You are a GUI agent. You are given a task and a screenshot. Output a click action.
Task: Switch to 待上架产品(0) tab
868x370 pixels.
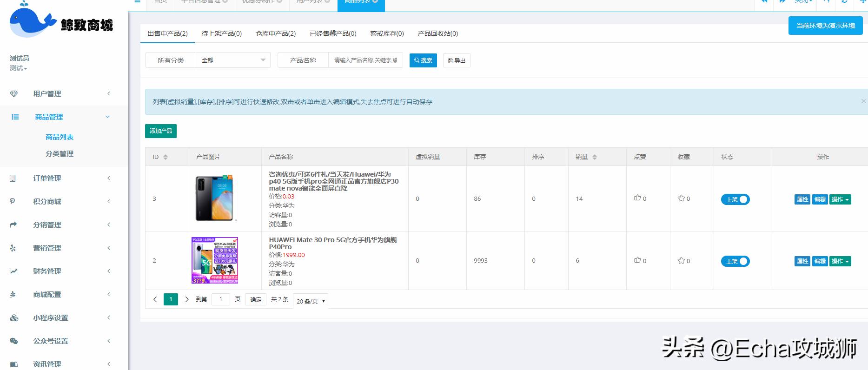click(222, 33)
